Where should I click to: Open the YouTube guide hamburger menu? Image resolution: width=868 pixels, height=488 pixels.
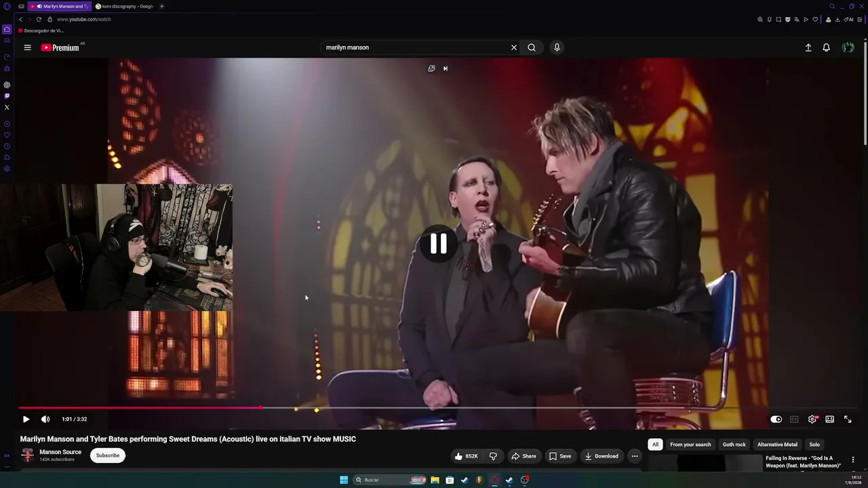tap(27, 47)
